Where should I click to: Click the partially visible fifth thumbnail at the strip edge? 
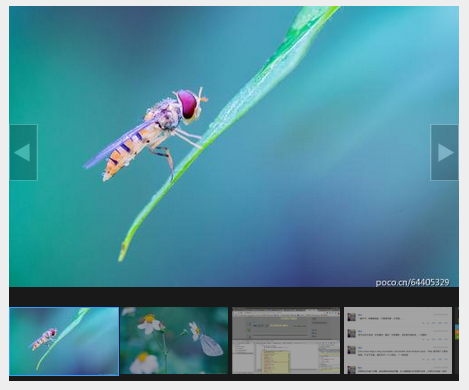tap(457, 341)
